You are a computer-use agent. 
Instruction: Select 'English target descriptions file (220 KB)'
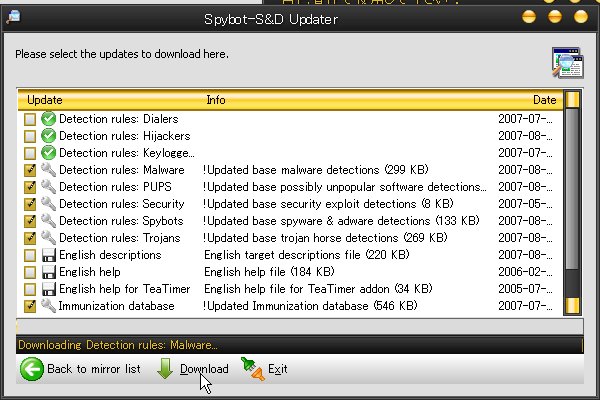click(x=307, y=255)
